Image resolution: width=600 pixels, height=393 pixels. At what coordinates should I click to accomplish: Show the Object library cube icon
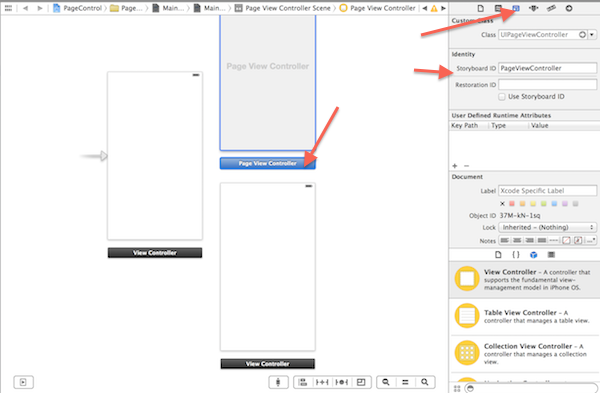[533, 254]
